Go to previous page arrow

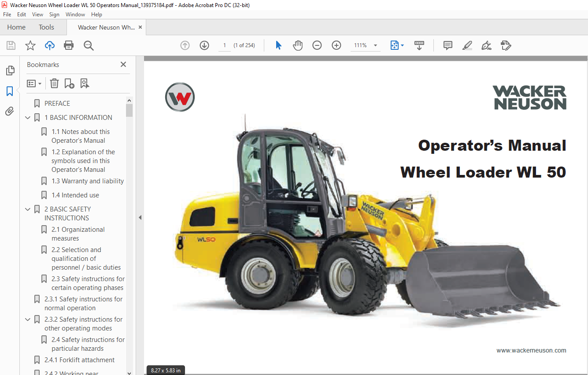point(185,45)
